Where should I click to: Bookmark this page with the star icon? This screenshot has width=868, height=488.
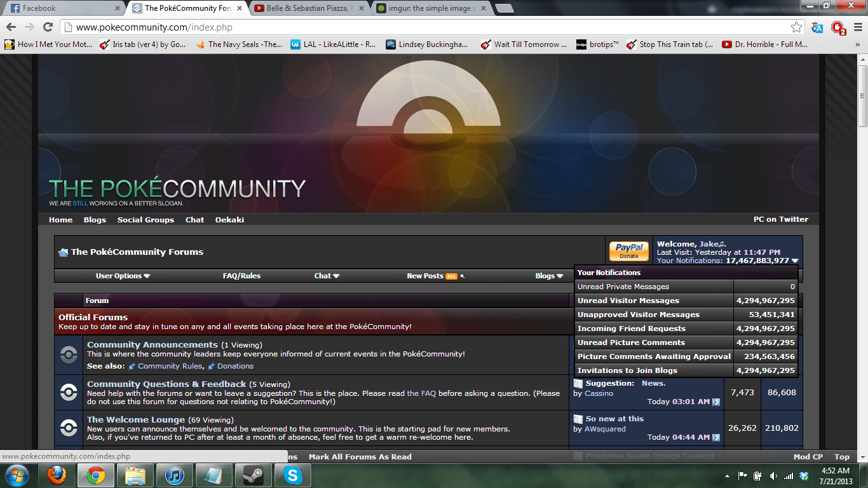click(796, 27)
